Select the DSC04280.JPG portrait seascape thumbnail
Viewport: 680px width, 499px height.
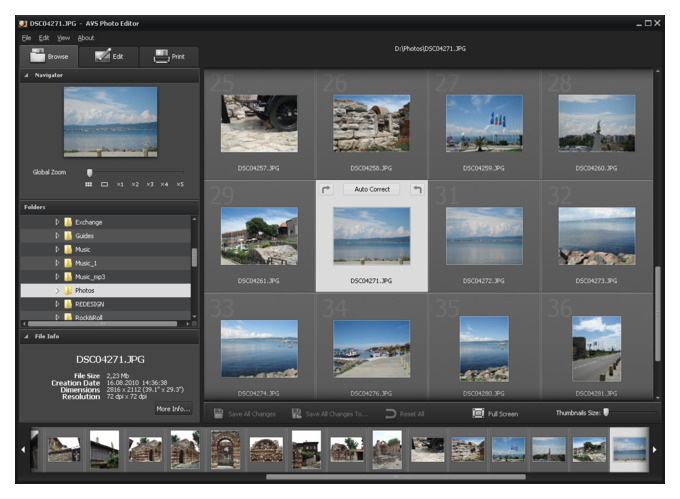484,349
